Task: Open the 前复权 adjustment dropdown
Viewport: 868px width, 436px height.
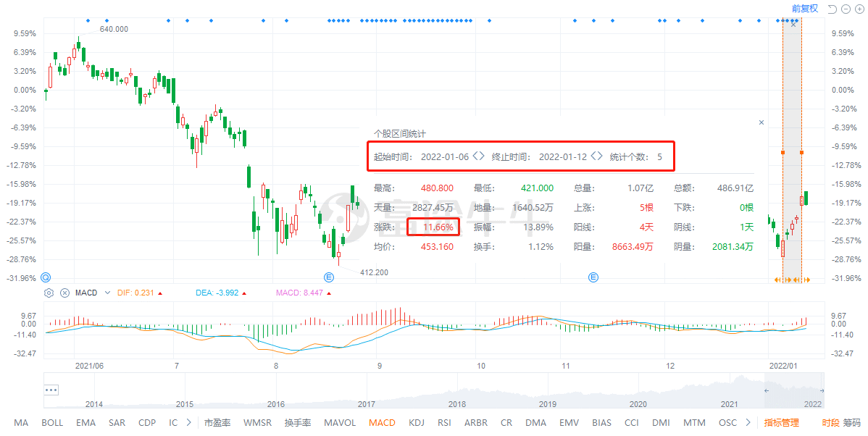Action: point(804,9)
